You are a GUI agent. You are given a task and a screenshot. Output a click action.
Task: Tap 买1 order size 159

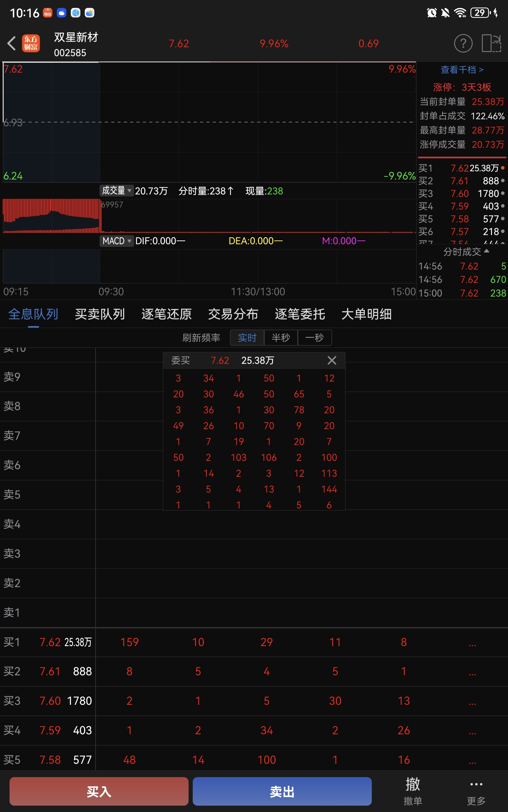129,642
